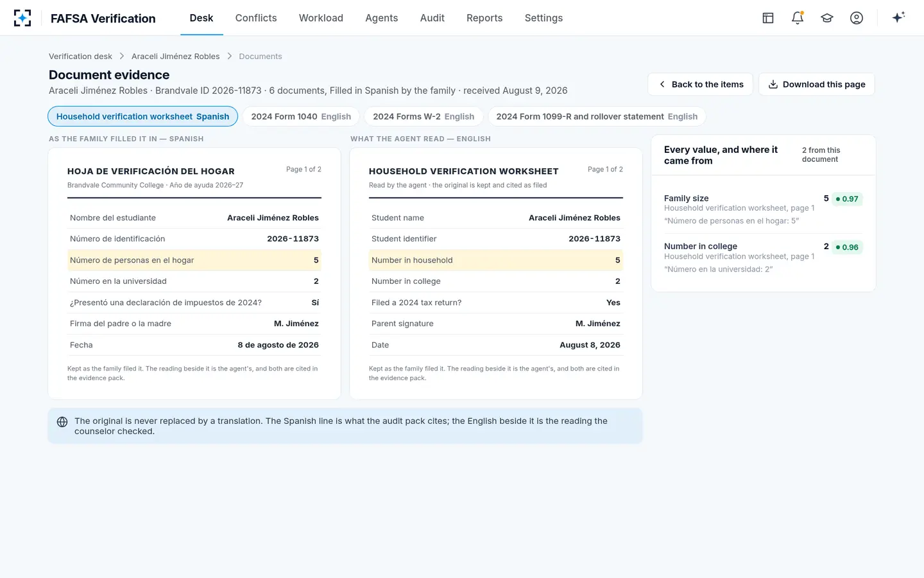This screenshot has height=578, width=924.
Task: Click the Firma del padre o la madre row
Action: (194, 324)
